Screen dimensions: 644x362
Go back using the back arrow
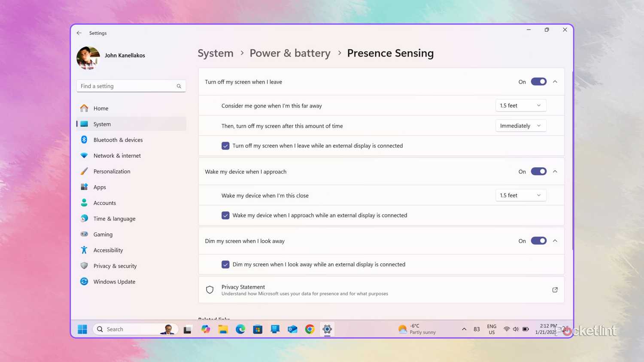79,33
